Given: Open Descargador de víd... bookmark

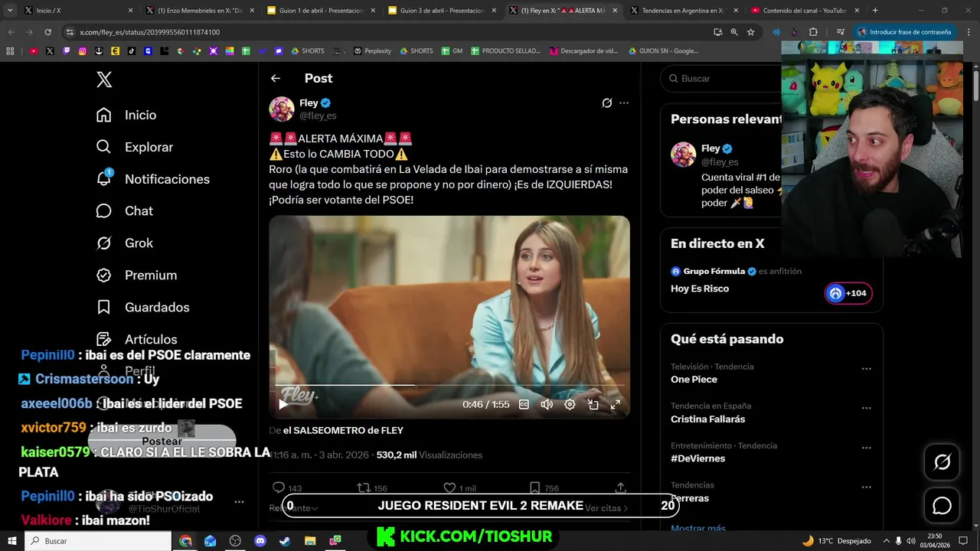Looking at the screenshot, I should click(x=583, y=51).
